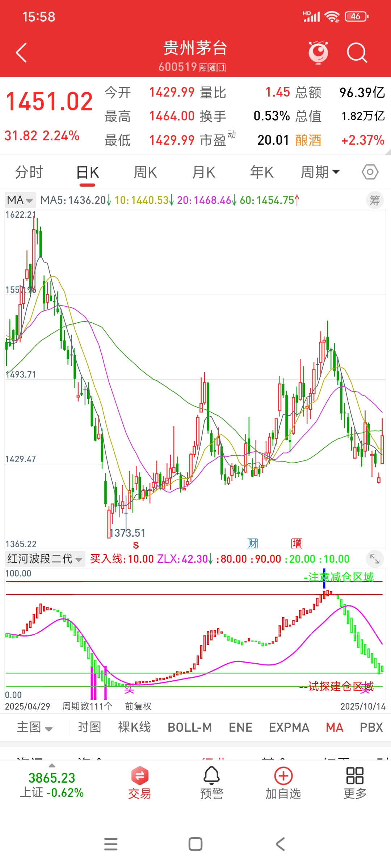Open the 酿酒 sector link

[x=308, y=140]
